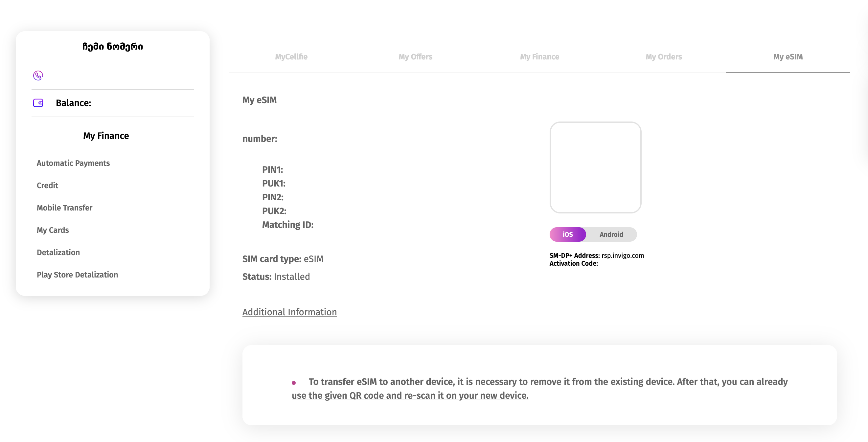The width and height of the screenshot is (868, 442).
Task: Open My Cards page
Action: (53, 230)
